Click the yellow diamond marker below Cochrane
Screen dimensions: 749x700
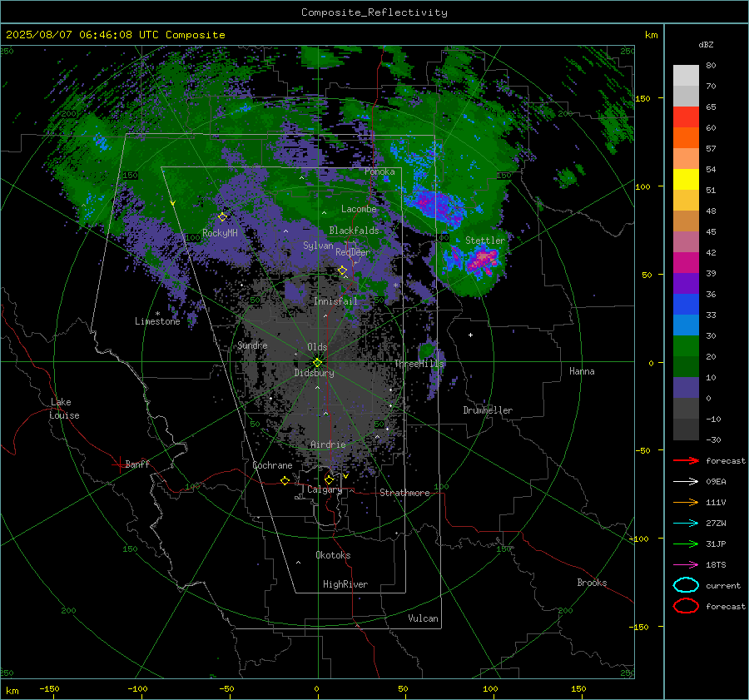point(285,480)
